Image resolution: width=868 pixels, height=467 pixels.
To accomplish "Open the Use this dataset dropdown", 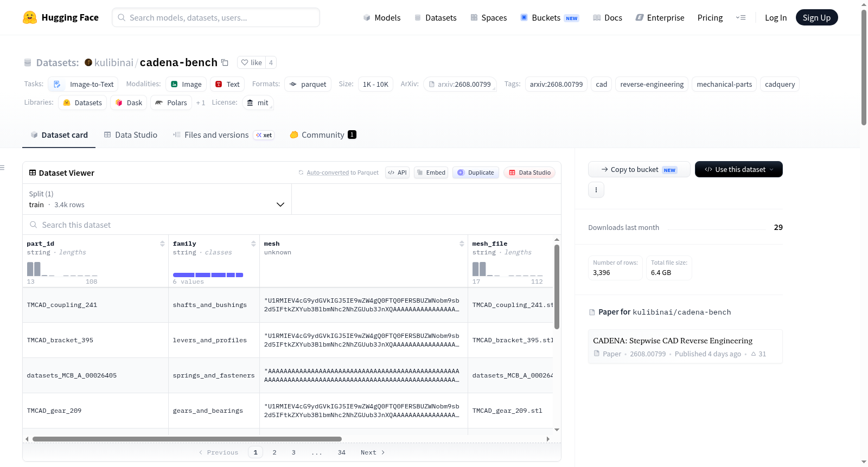I will pos(739,169).
